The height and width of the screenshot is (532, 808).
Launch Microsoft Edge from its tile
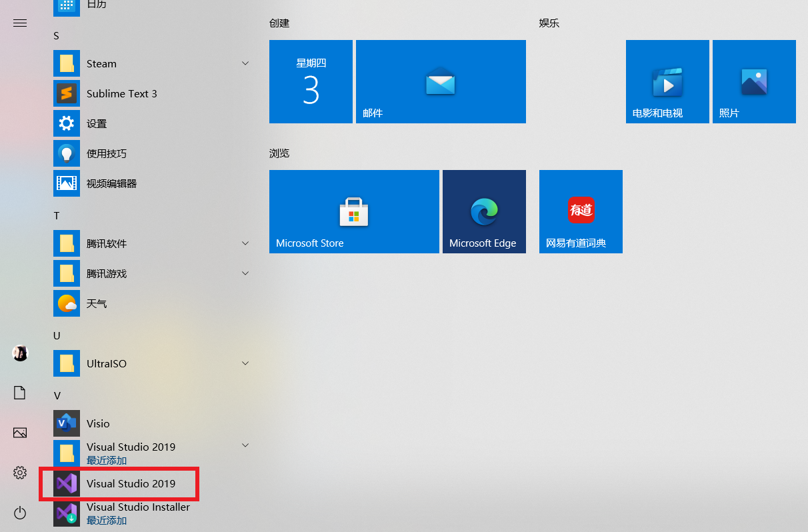click(484, 211)
